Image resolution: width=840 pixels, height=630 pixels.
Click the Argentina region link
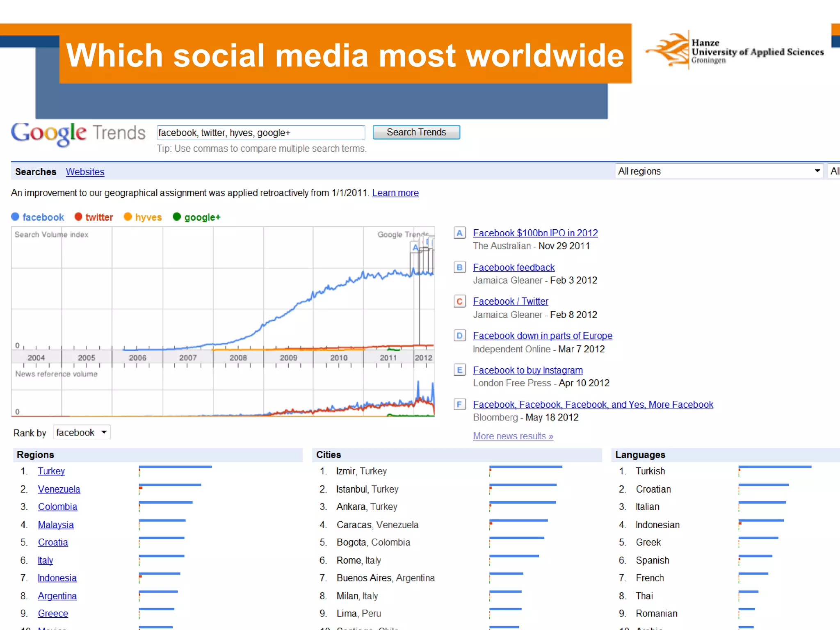pyautogui.click(x=57, y=596)
